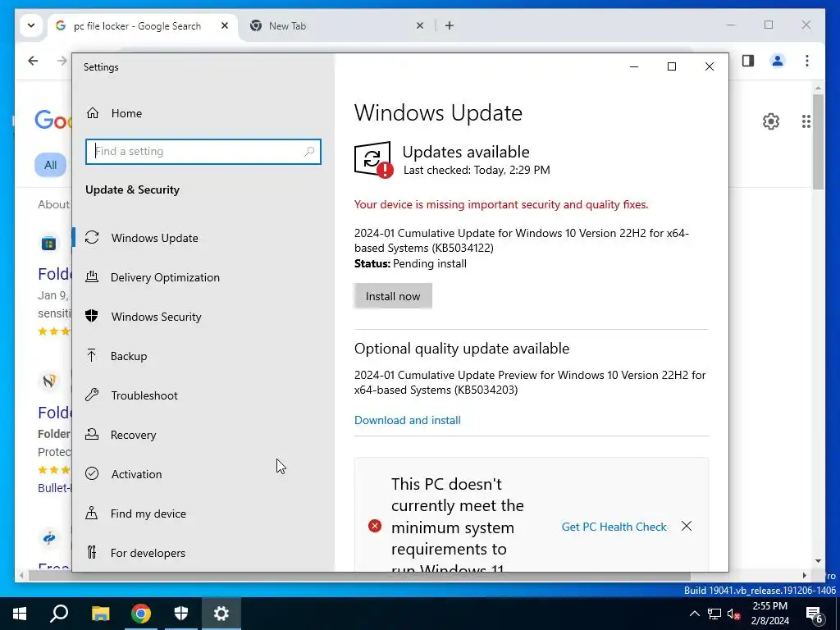
Task: Open File Explorer from taskbar
Action: [x=100, y=614]
